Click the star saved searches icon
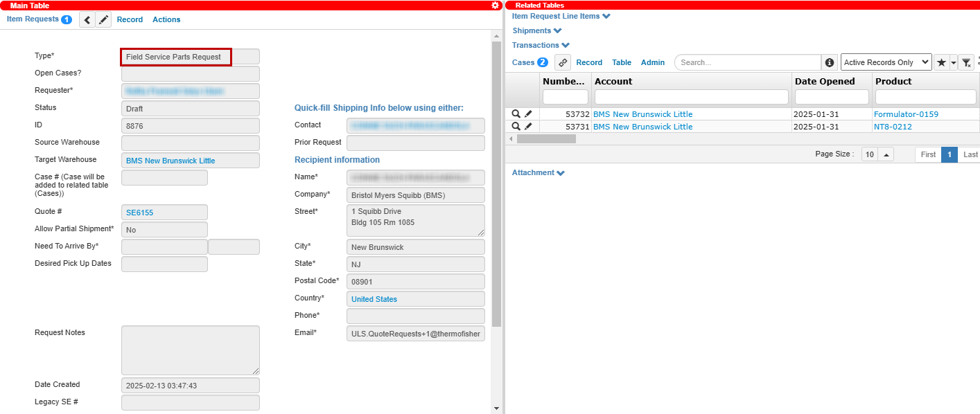Viewport: 980px width, 414px height. 940,63
